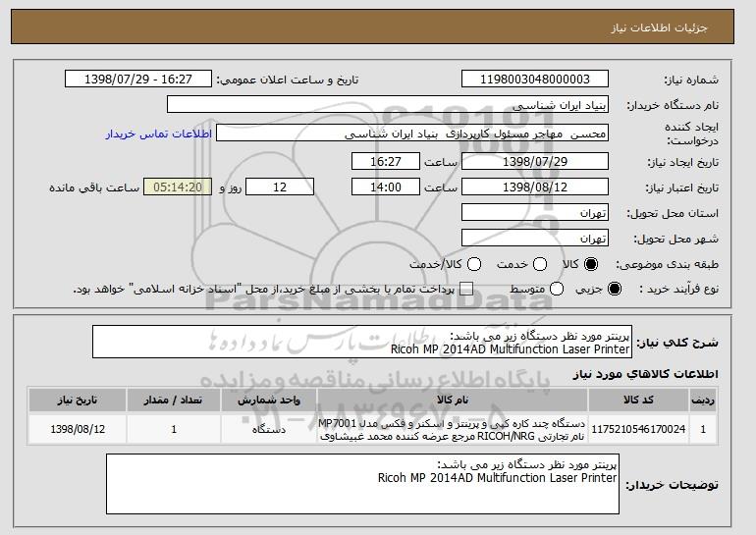The width and height of the screenshot is (756, 535).
Task: Select the کالا radio button
Action: pos(591,264)
